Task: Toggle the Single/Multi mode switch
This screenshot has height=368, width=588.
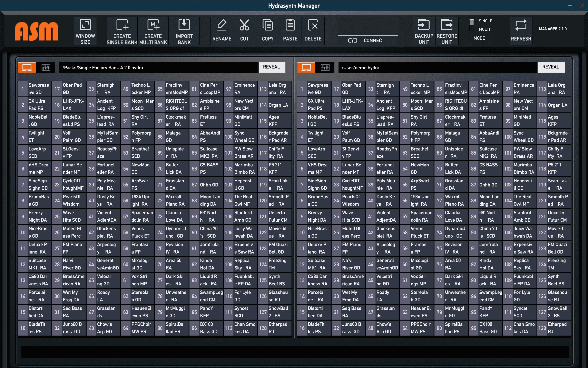Action: tap(471, 25)
